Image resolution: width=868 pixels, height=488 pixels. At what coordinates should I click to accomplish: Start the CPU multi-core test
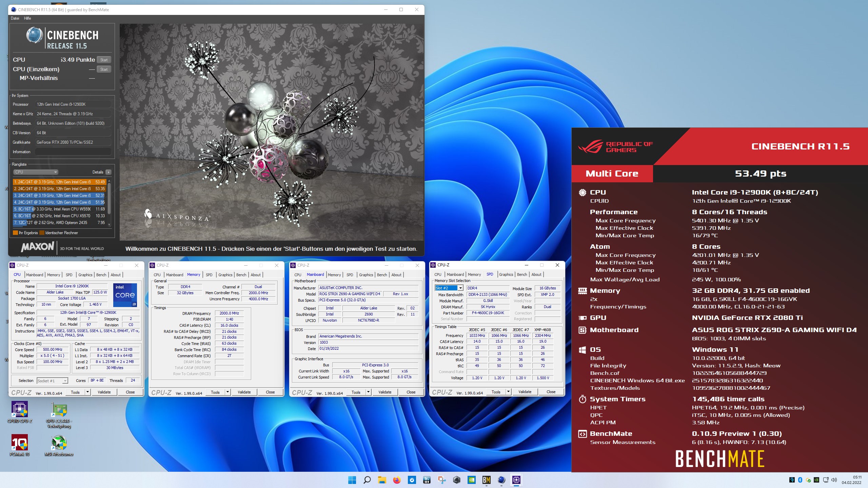pos(104,60)
